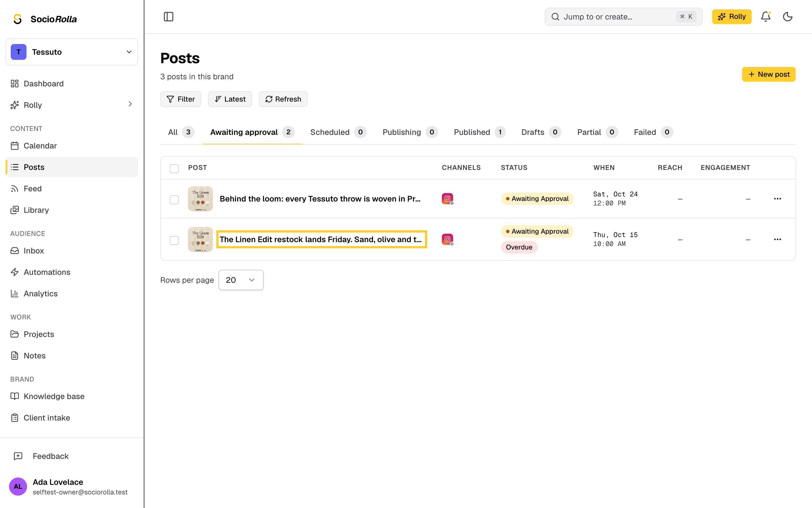Open more options for Linen Edit restock post

coord(777,239)
